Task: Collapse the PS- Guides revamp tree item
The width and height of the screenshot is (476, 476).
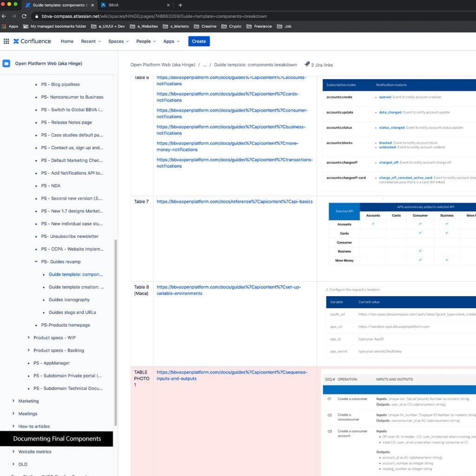Action: point(36,262)
